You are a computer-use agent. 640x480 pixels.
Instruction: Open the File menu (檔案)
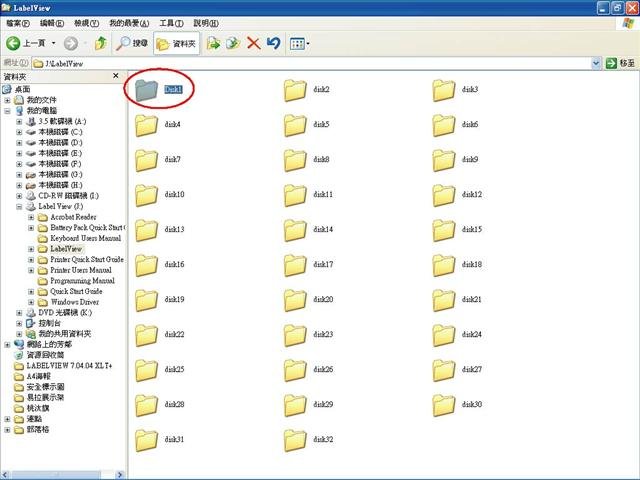coord(18,23)
